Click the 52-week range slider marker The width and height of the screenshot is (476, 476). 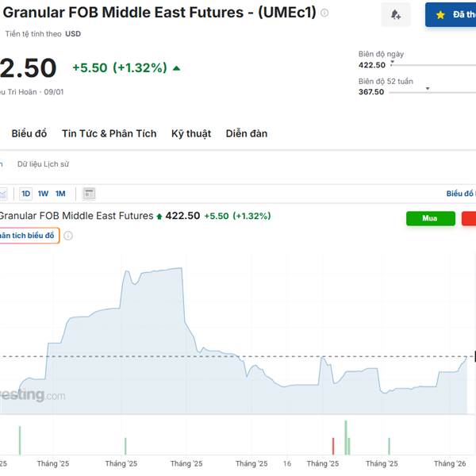pos(428,89)
